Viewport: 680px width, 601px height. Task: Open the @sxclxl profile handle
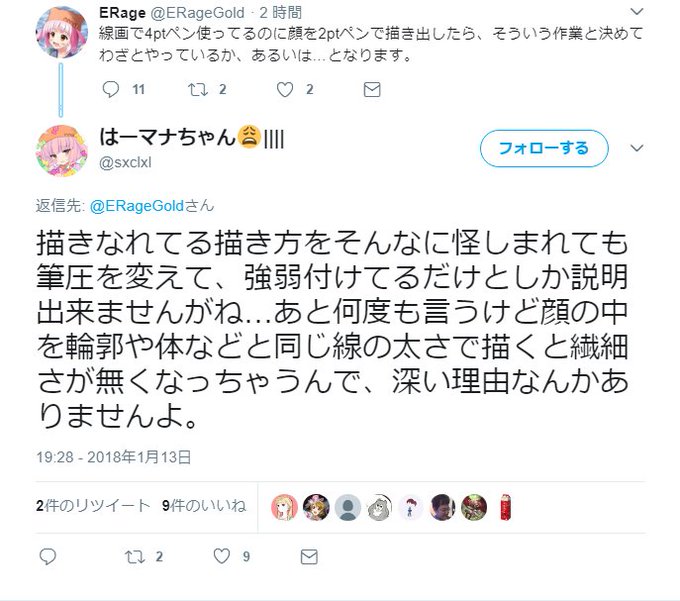point(125,163)
